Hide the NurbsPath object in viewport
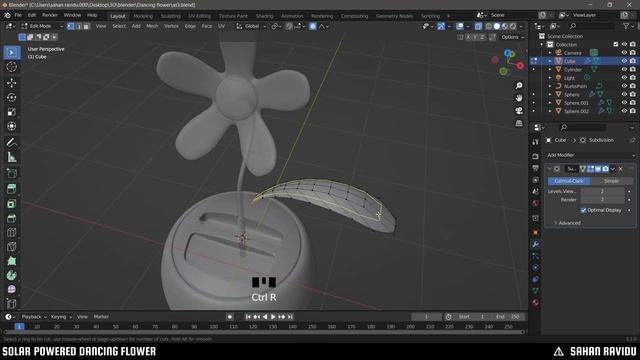The width and height of the screenshot is (640, 360). [x=624, y=86]
